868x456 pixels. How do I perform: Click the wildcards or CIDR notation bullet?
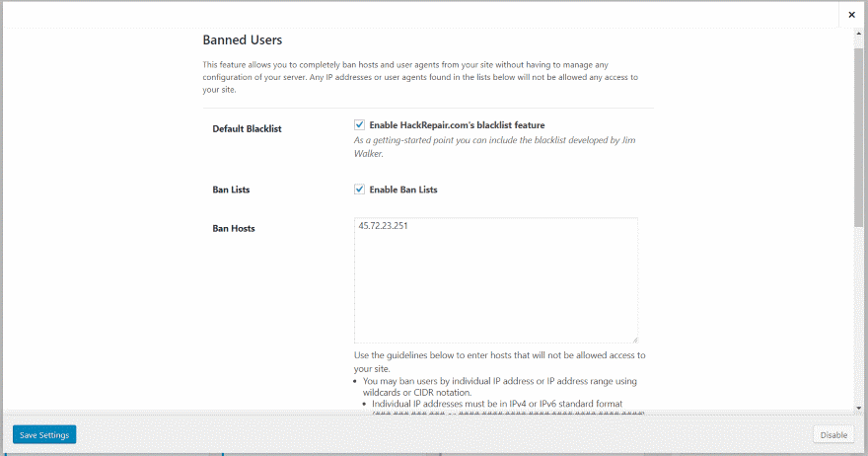point(500,387)
